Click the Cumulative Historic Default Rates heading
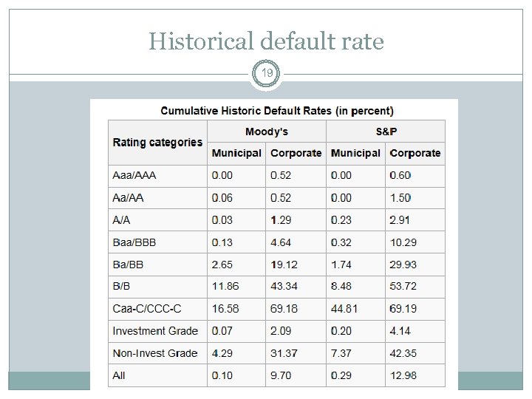Viewport: 532px width, 399px height. 277,111
